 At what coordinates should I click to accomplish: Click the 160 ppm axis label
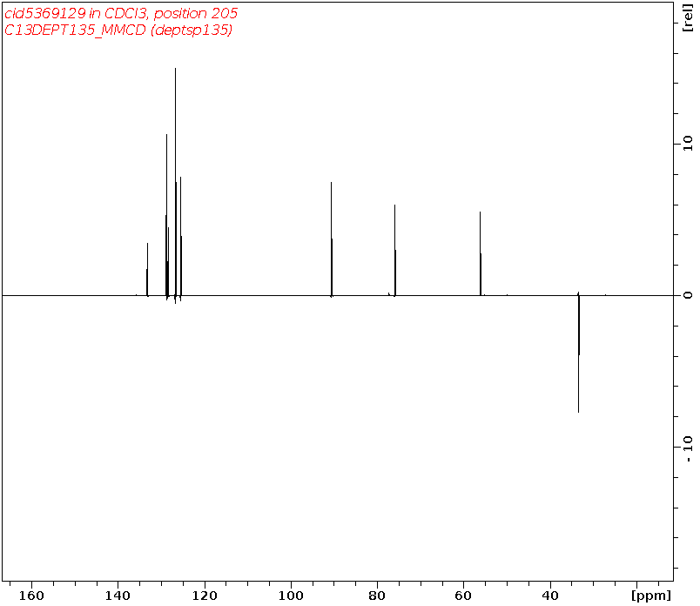pos(31,596)
